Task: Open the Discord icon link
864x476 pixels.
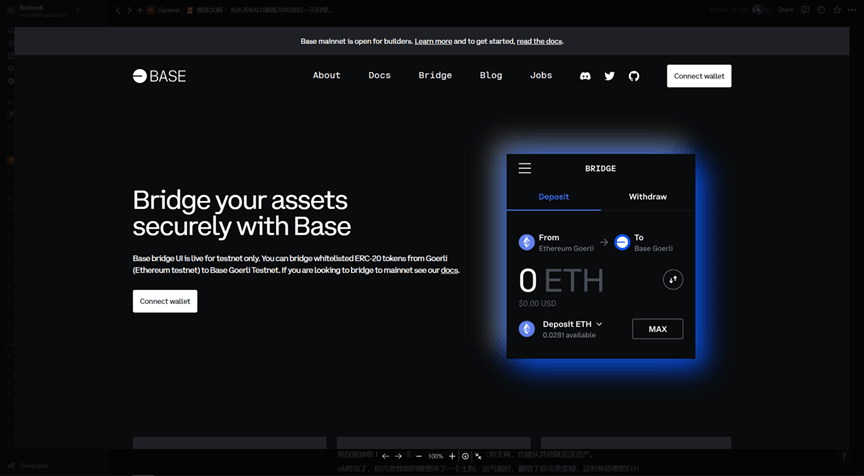Action: pyautogui.click(x=585, y=76)
